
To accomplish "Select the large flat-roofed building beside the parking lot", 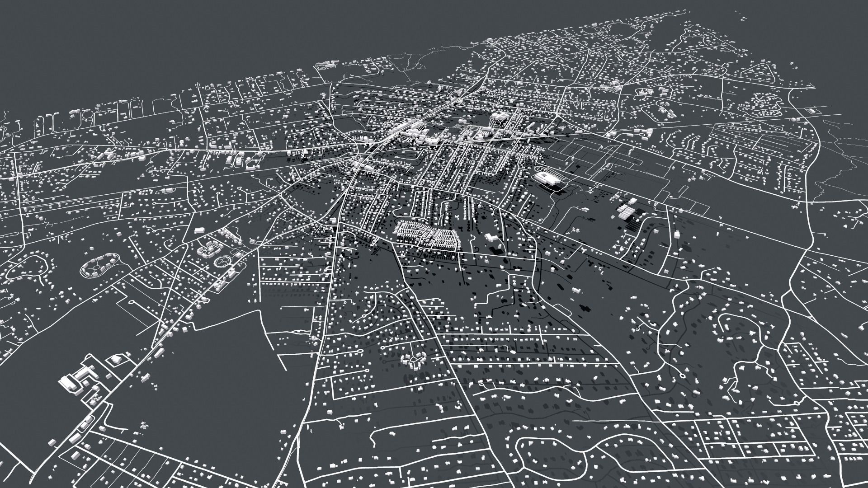I will click(x=548, y=179).
